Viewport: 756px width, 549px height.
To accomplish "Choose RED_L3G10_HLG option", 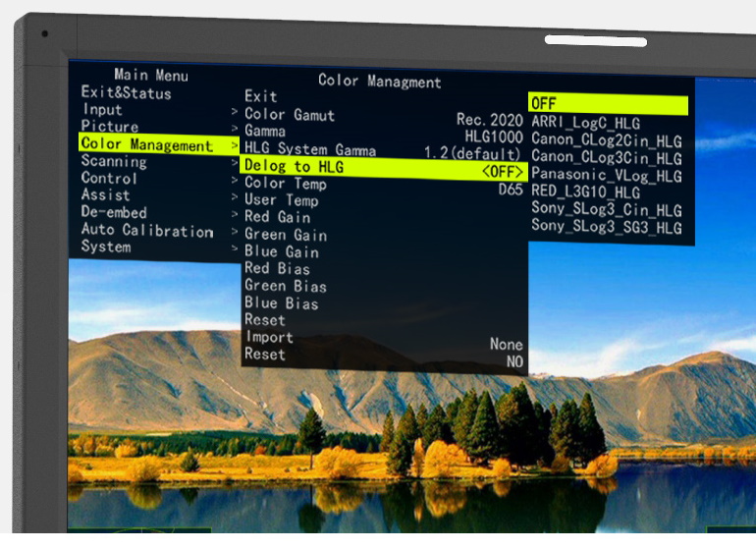I will coord(585,192).
